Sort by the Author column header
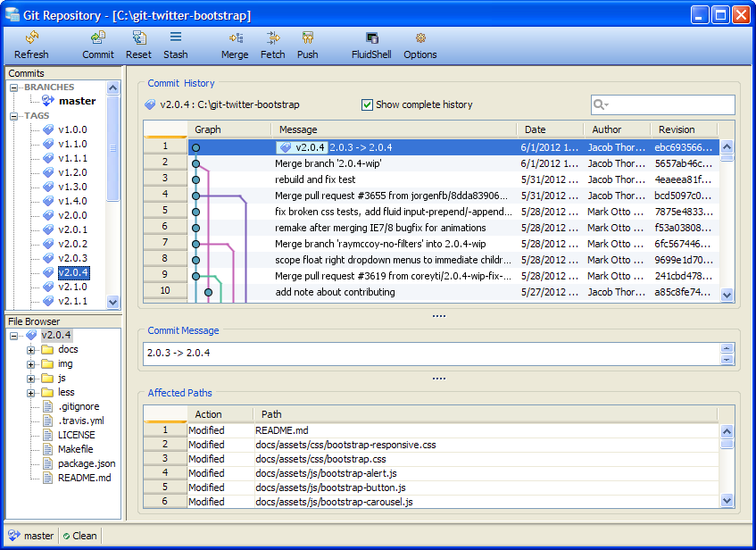This screenshot has width=756, height=550. pyautogui.click(x=618, y=129)
